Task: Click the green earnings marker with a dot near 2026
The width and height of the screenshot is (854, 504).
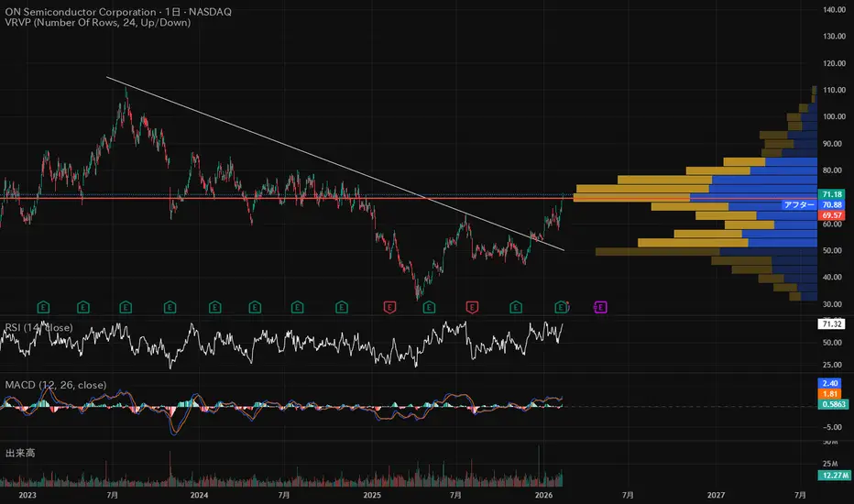Action: [561, 308]
